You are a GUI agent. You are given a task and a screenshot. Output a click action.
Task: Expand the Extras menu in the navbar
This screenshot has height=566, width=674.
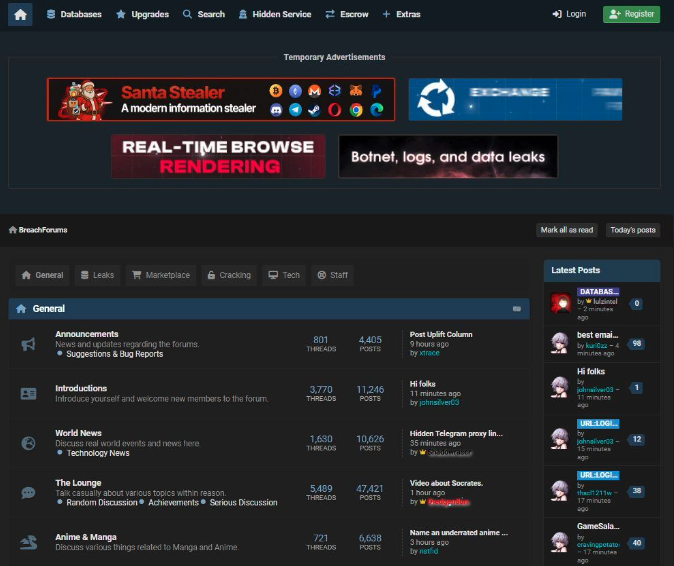pos(403,14)
